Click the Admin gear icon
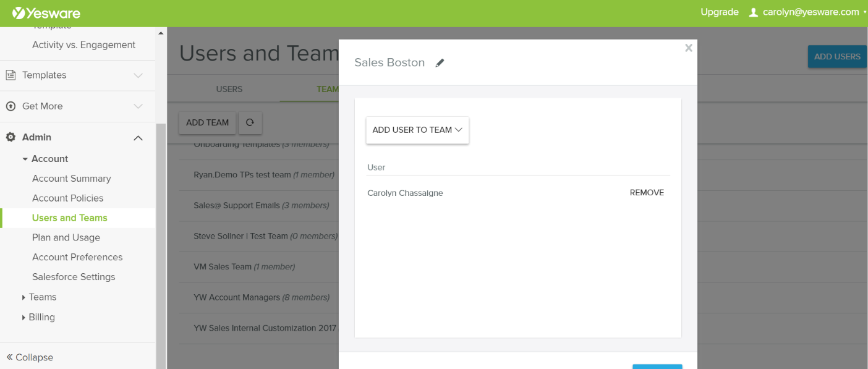Viewport: 868px width, 369px height. click(x=11, y=137)
